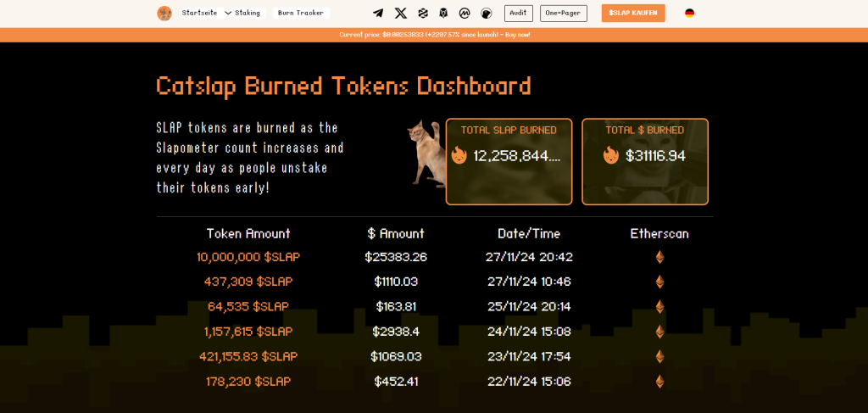Screen dimensions: 868x413
Task: Open the One-Pager button
Action: coord(564,14)
